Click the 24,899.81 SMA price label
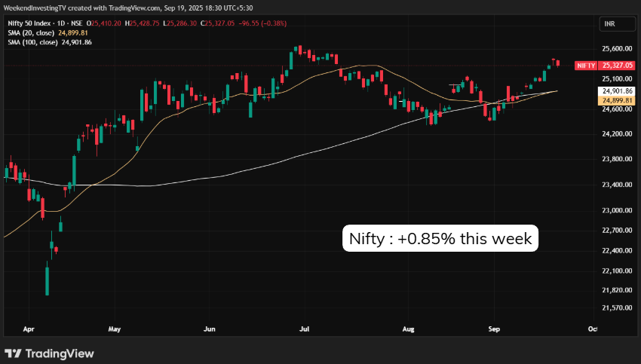Screen dimensions: 641x364 point(618,100)
